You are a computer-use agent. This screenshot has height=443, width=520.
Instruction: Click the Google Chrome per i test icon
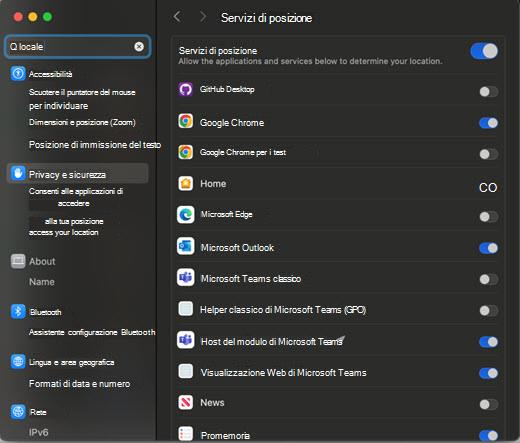pyautogui.click(x=186, y=152)
